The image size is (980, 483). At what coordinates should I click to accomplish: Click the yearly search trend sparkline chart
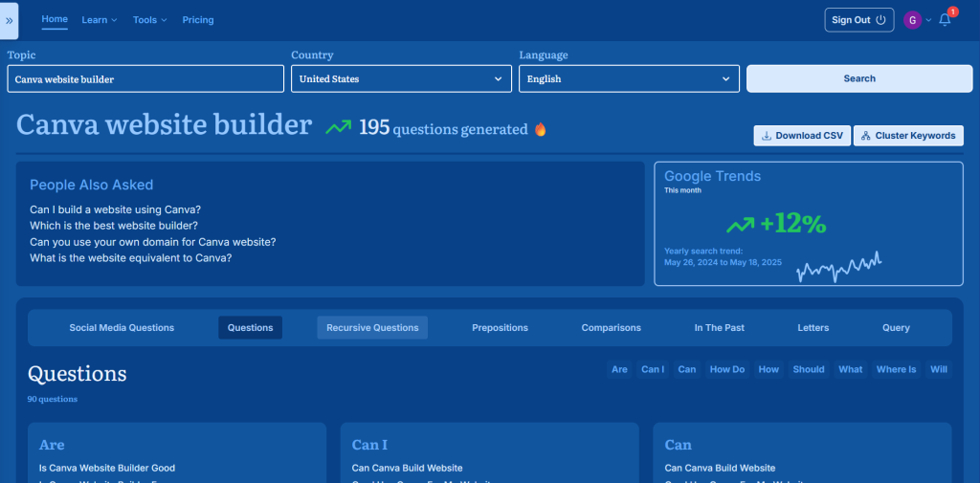click(839, 268)
